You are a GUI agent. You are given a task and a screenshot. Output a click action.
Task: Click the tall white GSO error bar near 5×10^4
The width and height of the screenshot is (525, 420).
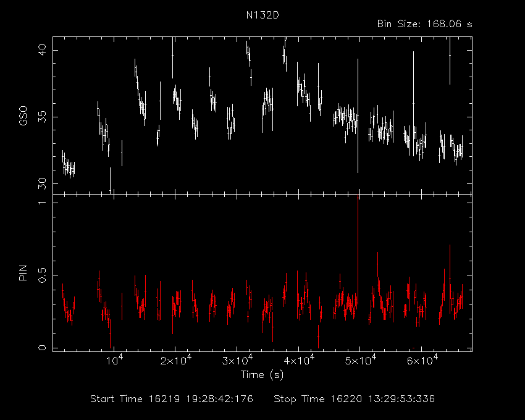[358, 115]
